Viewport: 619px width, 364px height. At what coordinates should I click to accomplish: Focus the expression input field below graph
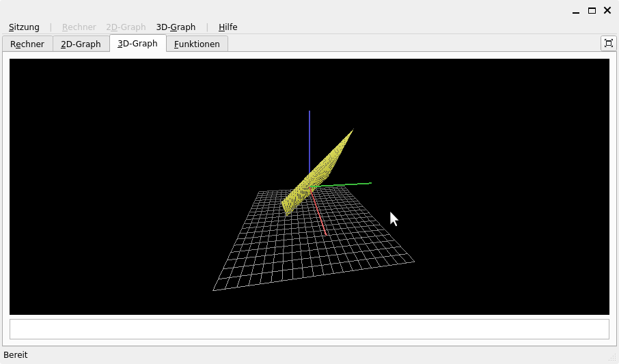(309, 329)
